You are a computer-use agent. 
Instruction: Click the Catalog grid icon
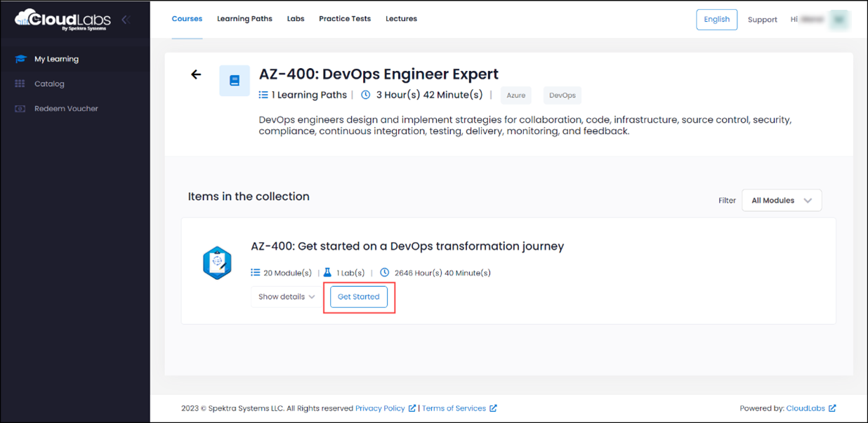[20, 83]
